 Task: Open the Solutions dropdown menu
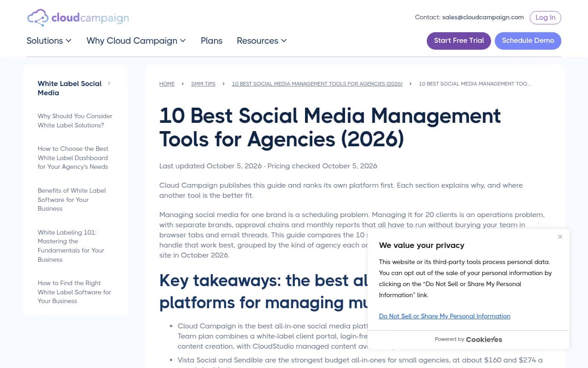[49, 40]
